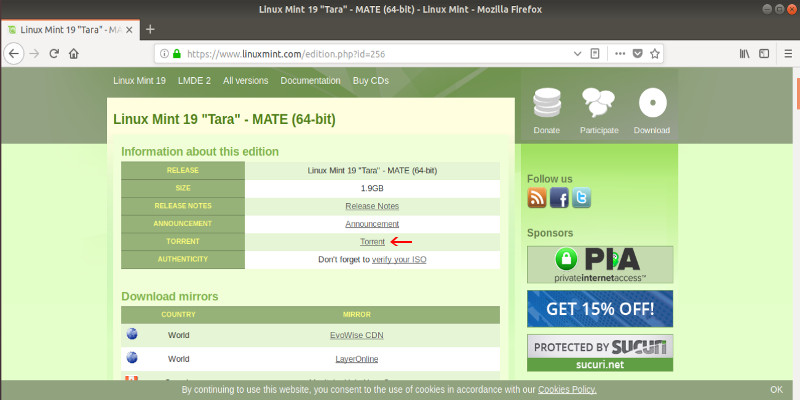Open the Release Notes link
This screenshot has height=400, width=800.
pos(372,206)
